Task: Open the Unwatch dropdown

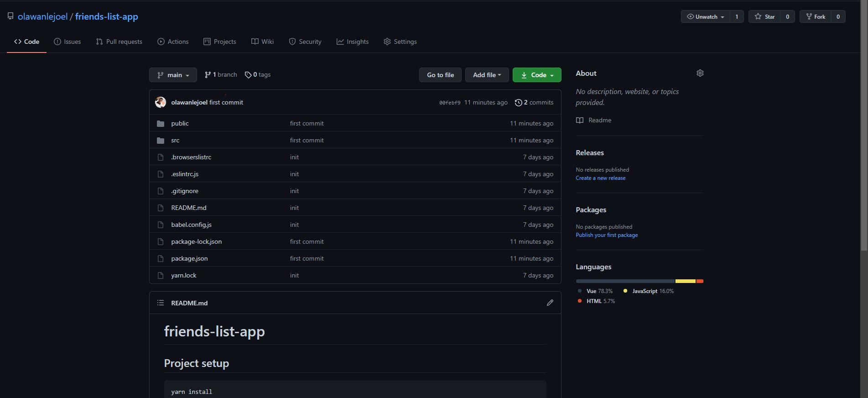Action: pos(706,16)
